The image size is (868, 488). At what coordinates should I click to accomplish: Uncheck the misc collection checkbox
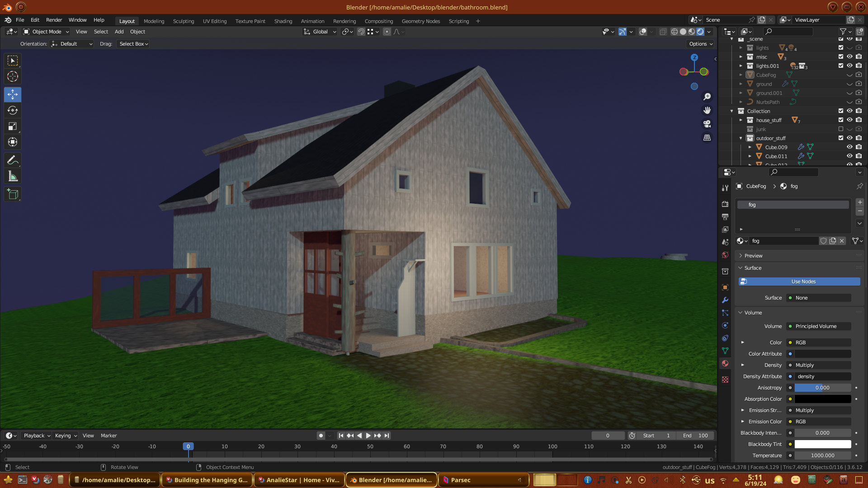(x=841, y=57)
